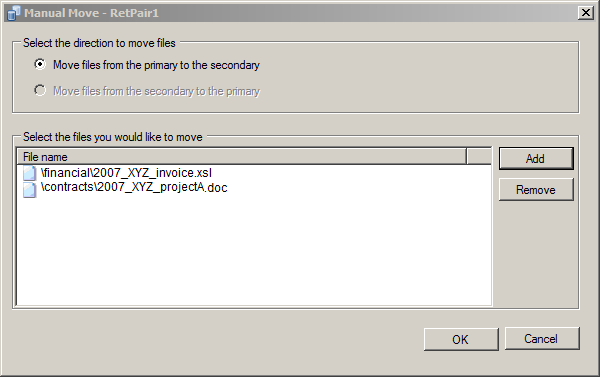This screenshot has width=600, height=377.
Task: Click empty area of the file list
Action: [254, 251]
